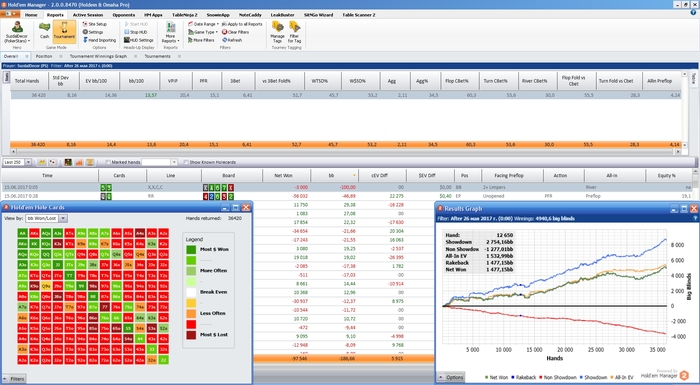Viewport: 700px width, 385px height.
Task: Toggle Show Known Holecards checkbox
Action: click(186, 163)
